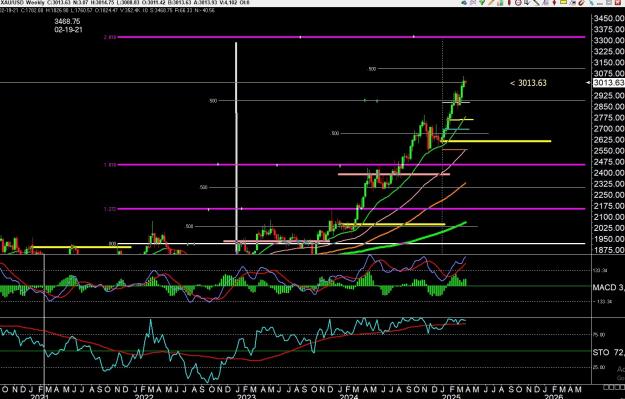
Task: Click the STO indicator label
Action: [608, 352]
